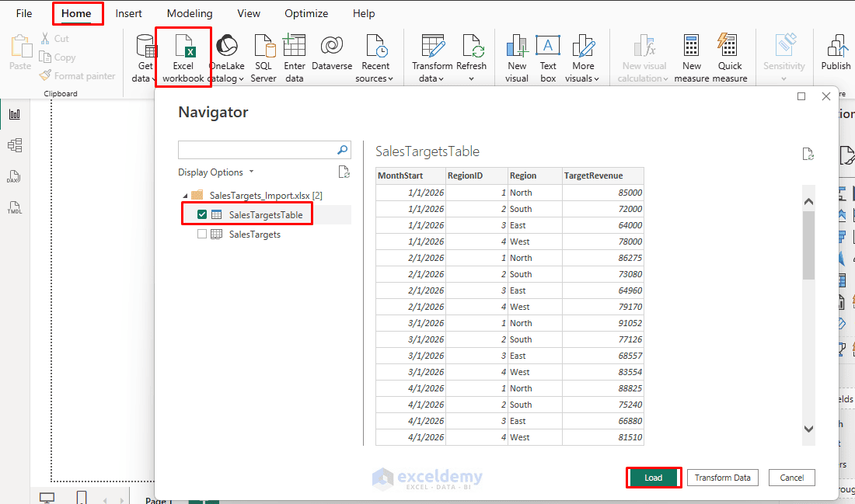
Task: Add a Text box
Action: (548, 58)
